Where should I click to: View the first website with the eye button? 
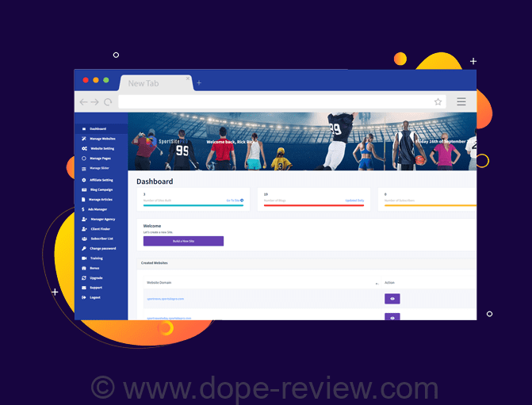392,299
